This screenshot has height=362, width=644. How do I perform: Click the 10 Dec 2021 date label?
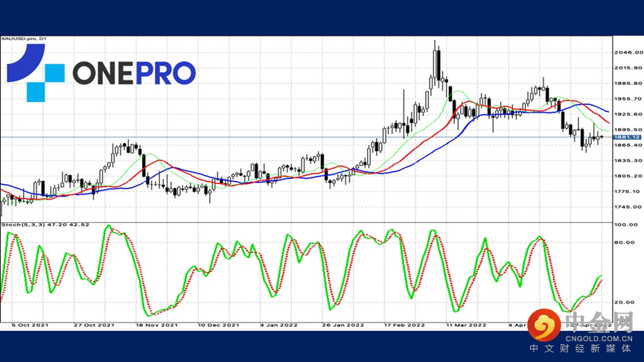coord(218,325)
